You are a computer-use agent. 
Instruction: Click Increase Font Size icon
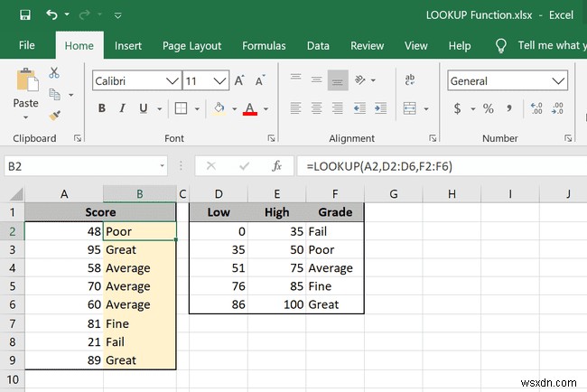click(239, 80)
